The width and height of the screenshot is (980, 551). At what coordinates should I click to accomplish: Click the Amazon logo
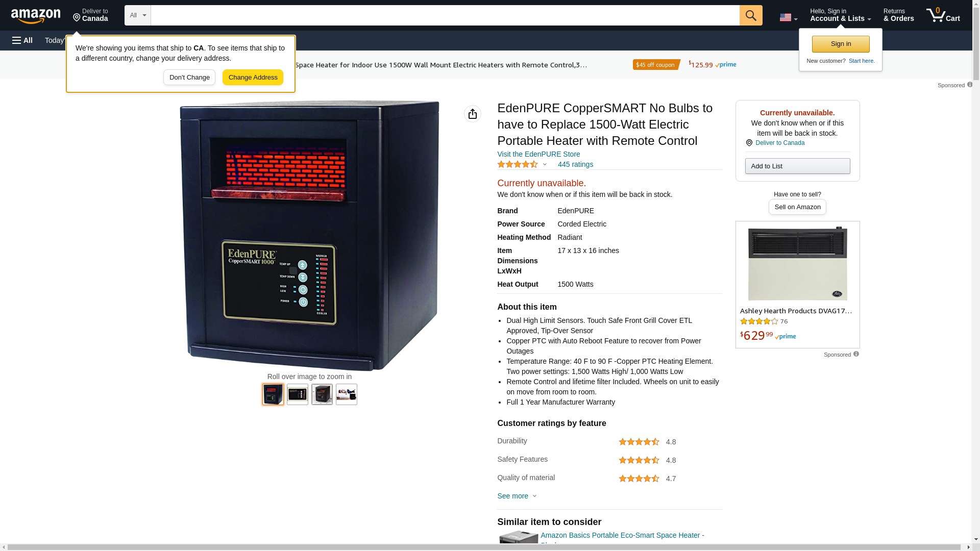pos(36,16)
